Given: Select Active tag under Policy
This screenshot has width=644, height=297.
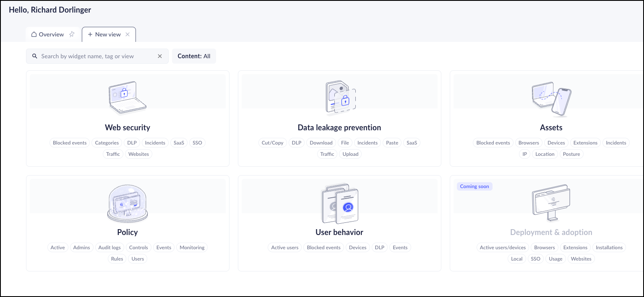Looking at the screenshot, I should pyautogui.click(x=58, y=248).
